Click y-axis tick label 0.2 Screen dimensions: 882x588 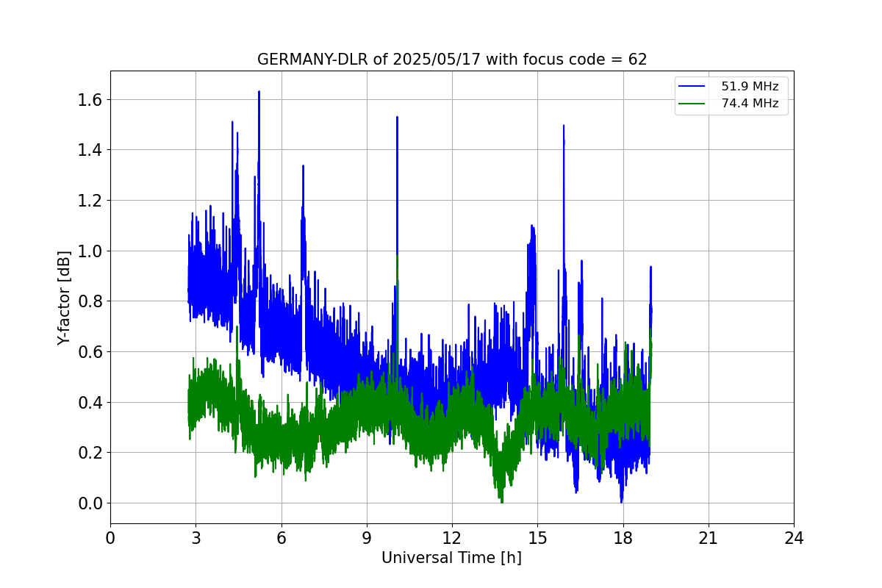click(90, 453)
